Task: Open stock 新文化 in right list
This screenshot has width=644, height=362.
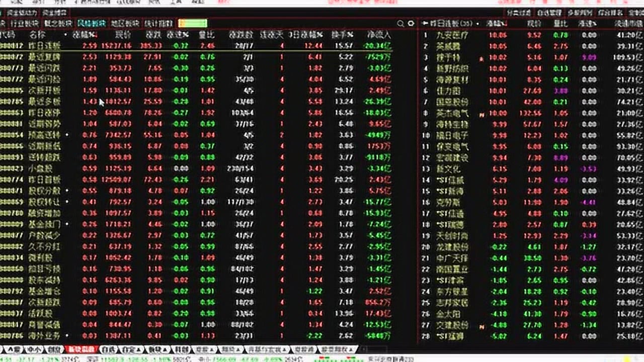Action: coord(448,169)
